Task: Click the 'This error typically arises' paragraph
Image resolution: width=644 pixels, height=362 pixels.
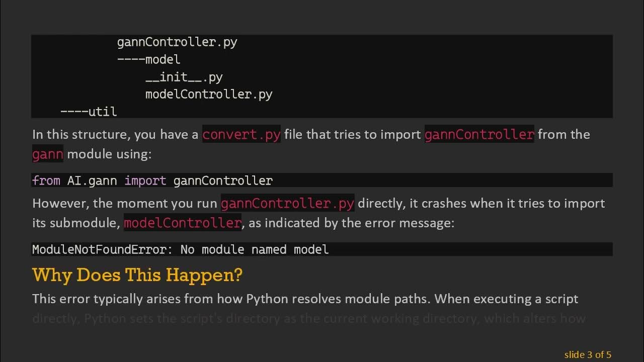Action: (305, 299)
